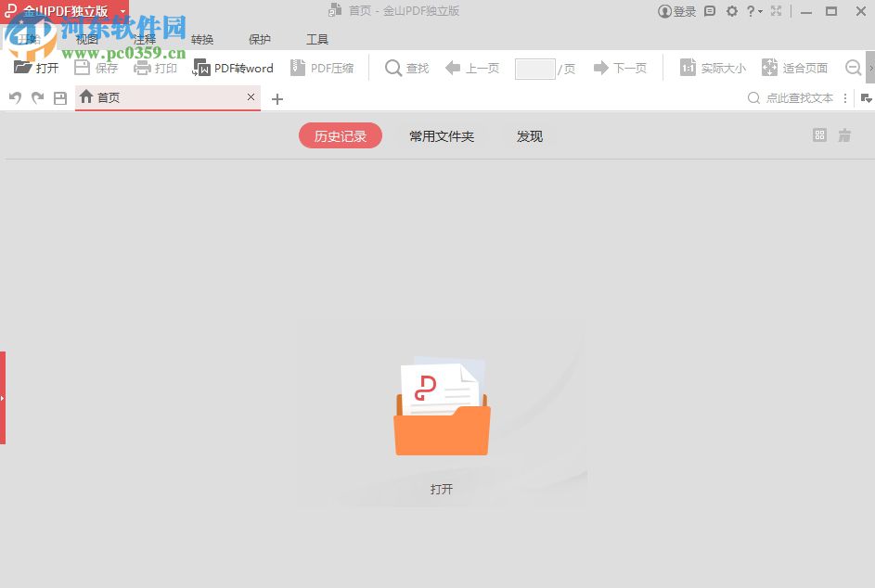The image size is (875, 588).
Task: Click the undo arrow icon
Action: point(17,96)
